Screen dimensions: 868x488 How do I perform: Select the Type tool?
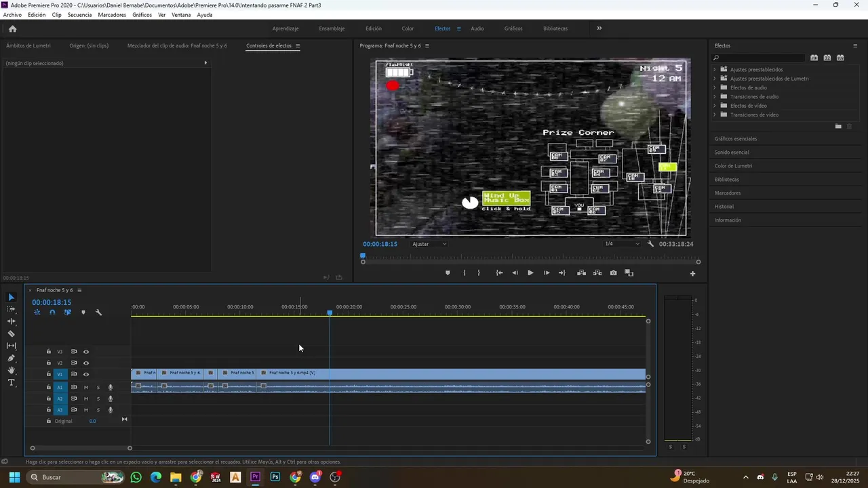(x=11, y=382)
